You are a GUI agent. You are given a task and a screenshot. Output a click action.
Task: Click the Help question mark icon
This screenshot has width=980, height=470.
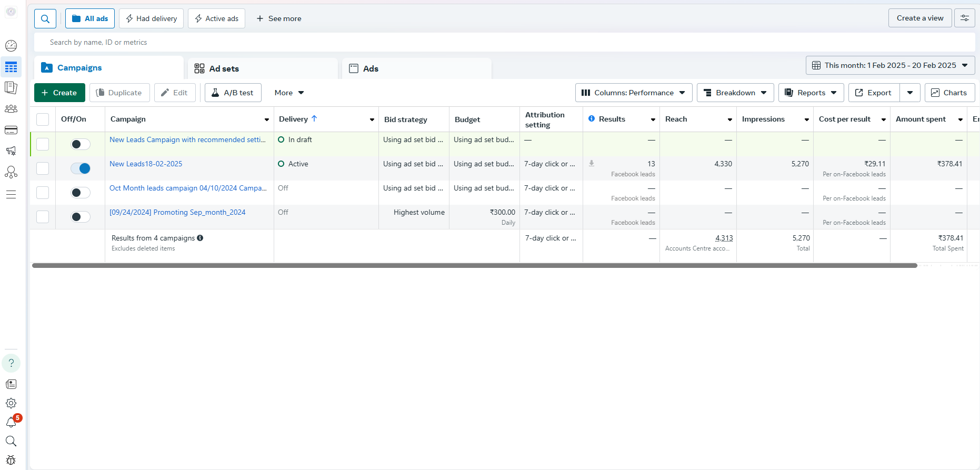pyautogui.click(x=11, y=363)
